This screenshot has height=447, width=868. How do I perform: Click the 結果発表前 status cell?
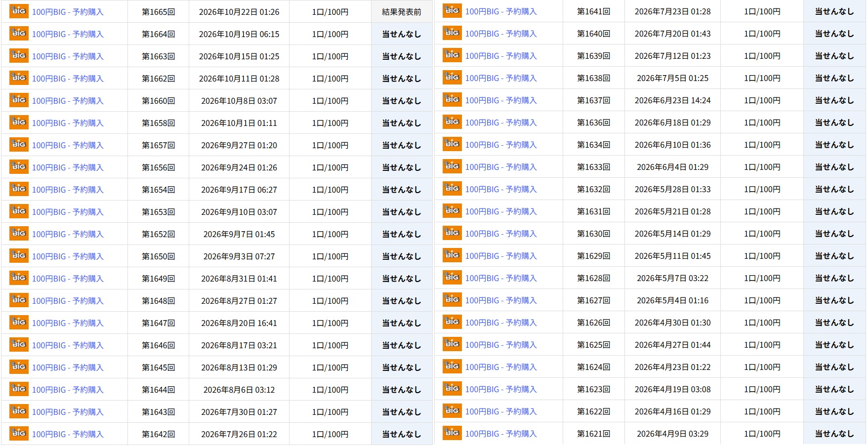coord(402,11)
